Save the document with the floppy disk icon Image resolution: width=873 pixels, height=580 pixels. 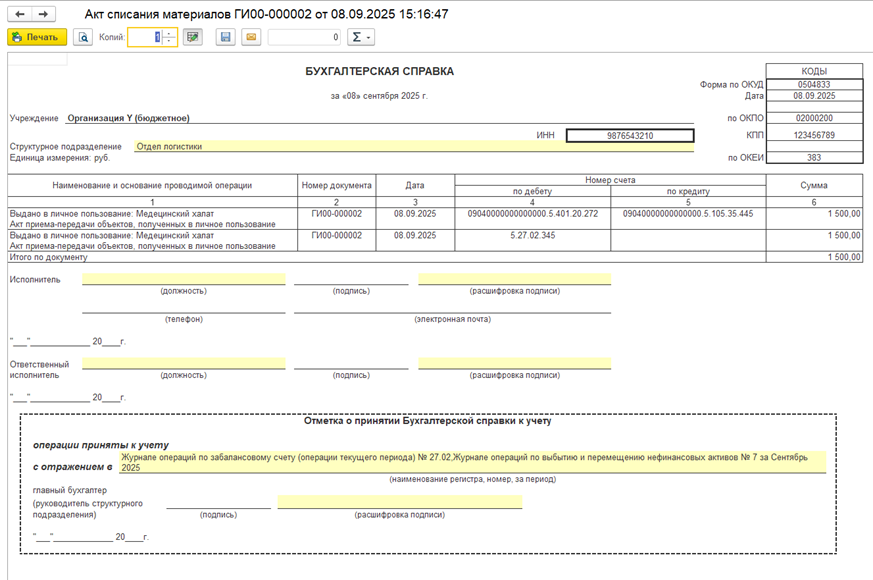(225, 37)
